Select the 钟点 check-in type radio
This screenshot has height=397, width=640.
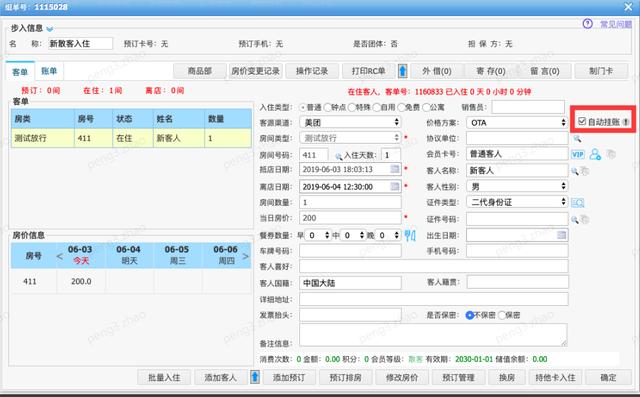tap(327, 108)
